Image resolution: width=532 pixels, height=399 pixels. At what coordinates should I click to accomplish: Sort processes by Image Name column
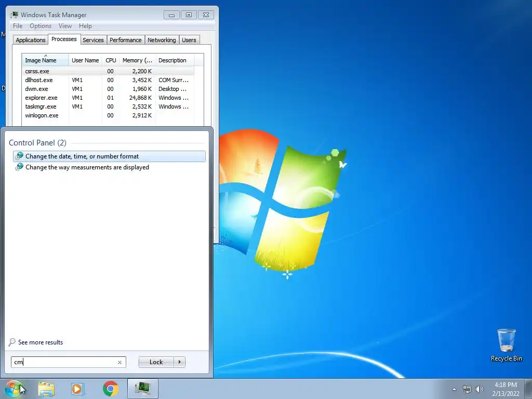pos(46,60)
